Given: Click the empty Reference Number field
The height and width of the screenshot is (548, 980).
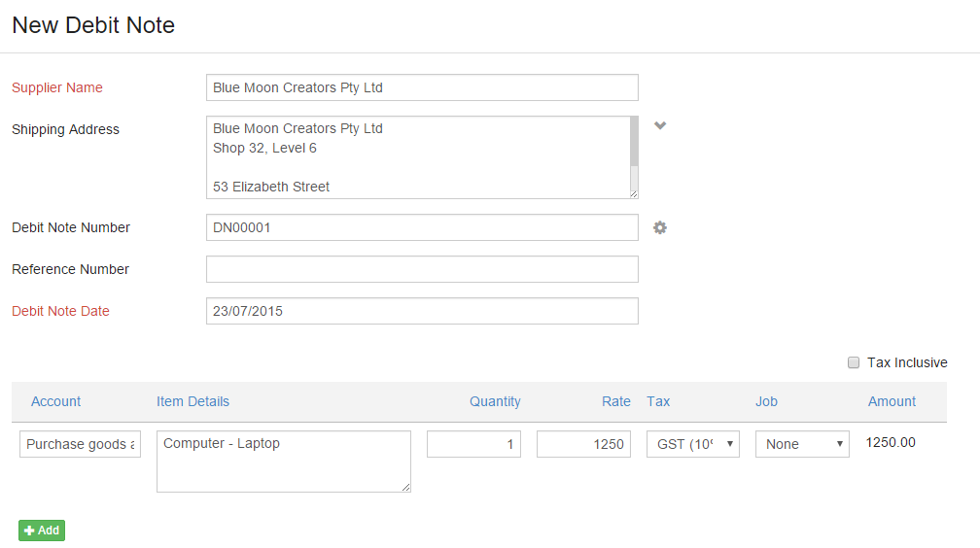Looking at the screenshot, I should point(422,269).
